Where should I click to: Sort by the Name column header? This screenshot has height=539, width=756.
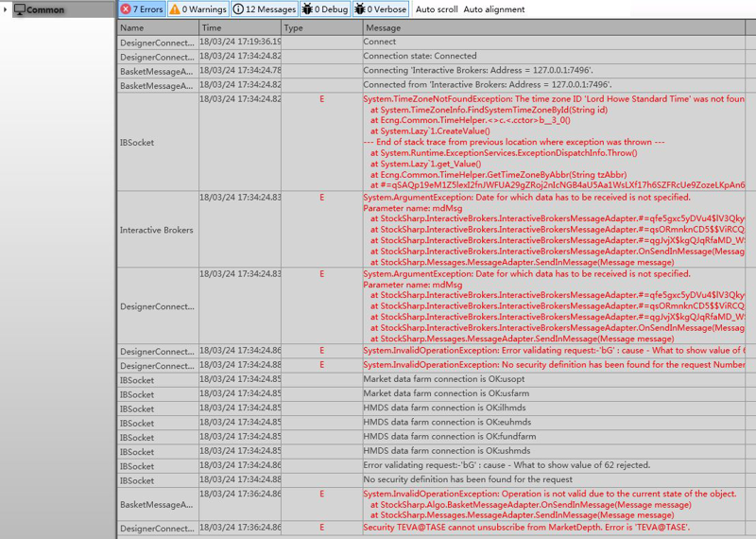click(x=132, y=28)
